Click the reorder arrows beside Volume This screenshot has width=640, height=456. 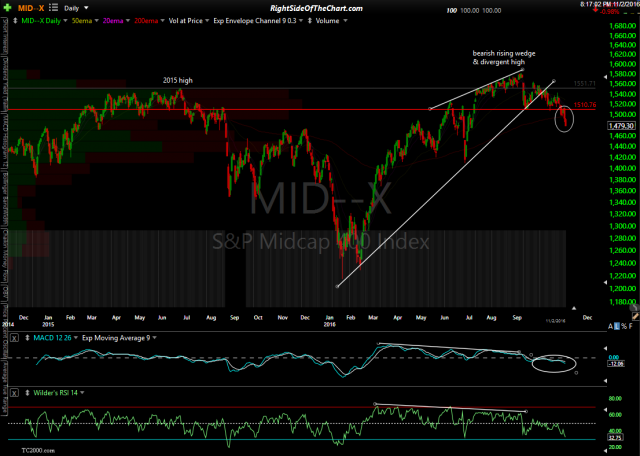click(x=310, y=20)
